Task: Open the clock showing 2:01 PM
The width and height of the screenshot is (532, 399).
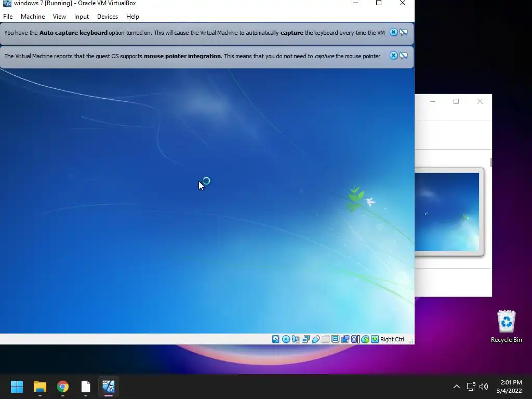Action: (x=509, y=387)
